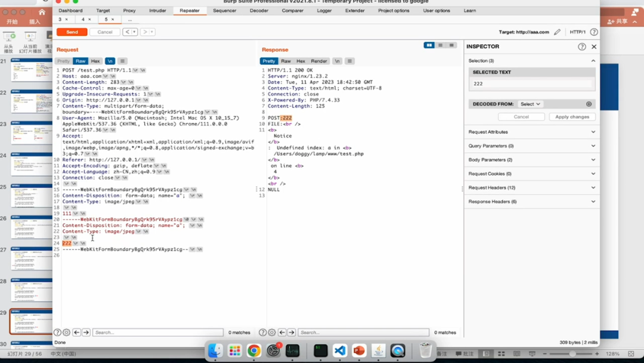The height and width of the screenshot is (363, 644).
Task: Open Request search help icon
Action: point(57,332)
